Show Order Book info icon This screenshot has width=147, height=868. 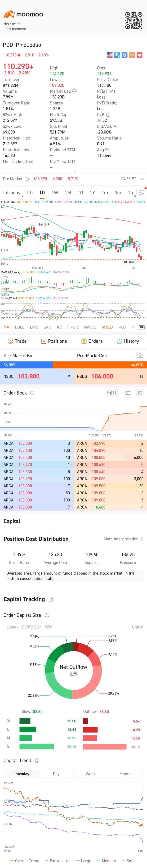(x=32, y=393)
